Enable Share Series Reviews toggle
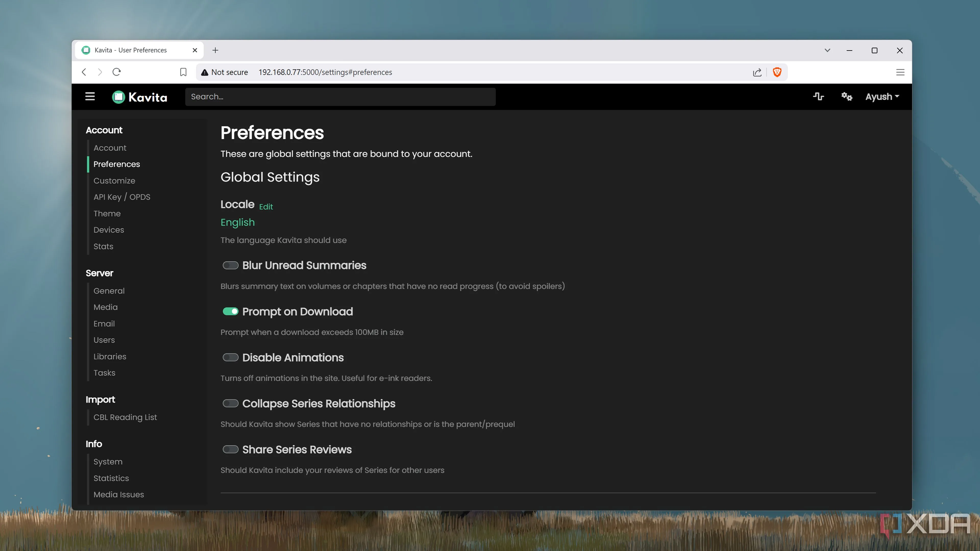The width and height of the screenshot is (980, 551). 230,449
